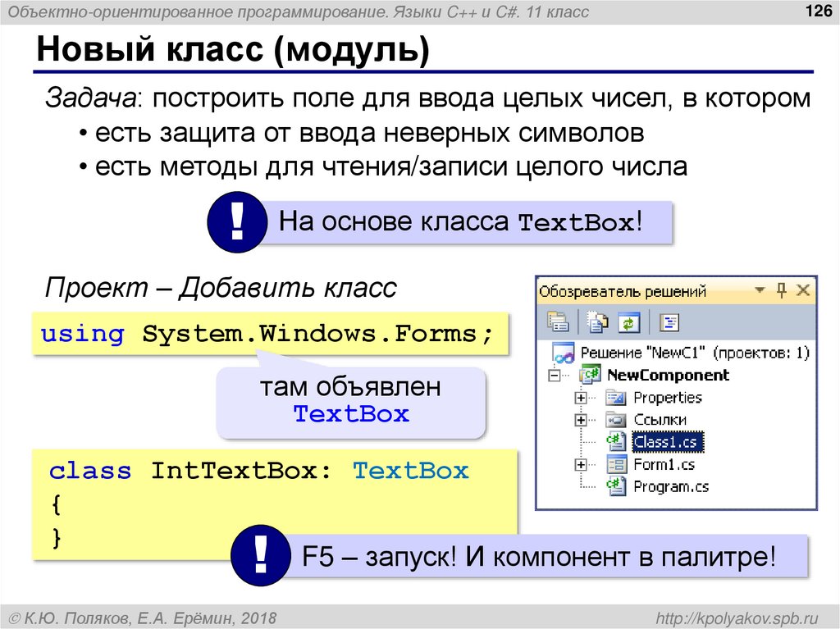
Task: Toggle the auto-hide pin icon
Action: [781, 290]
